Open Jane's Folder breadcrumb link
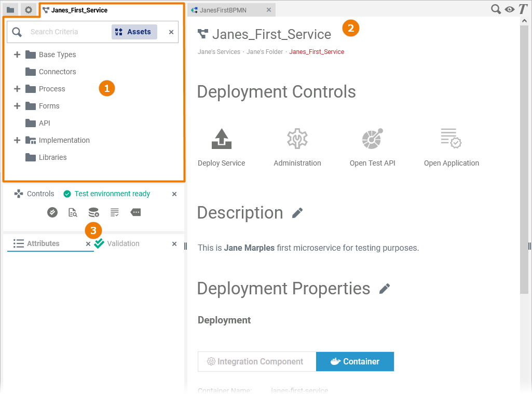The height and width of the screenshot is (394, 532). (265, 52)
